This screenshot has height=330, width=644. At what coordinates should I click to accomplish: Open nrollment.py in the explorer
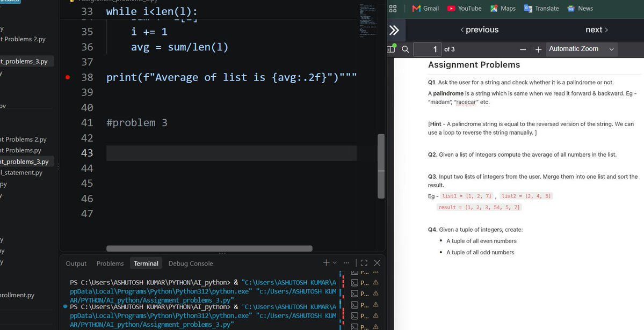click(17, 295)
